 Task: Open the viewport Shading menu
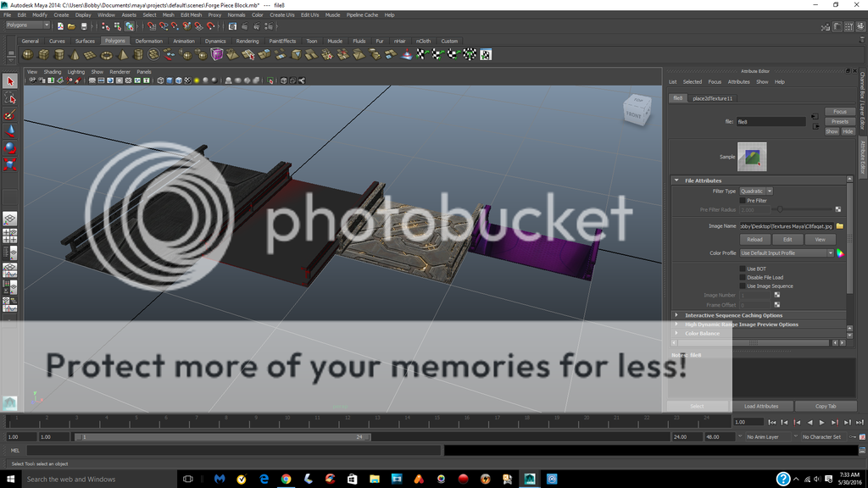(53, 72)
